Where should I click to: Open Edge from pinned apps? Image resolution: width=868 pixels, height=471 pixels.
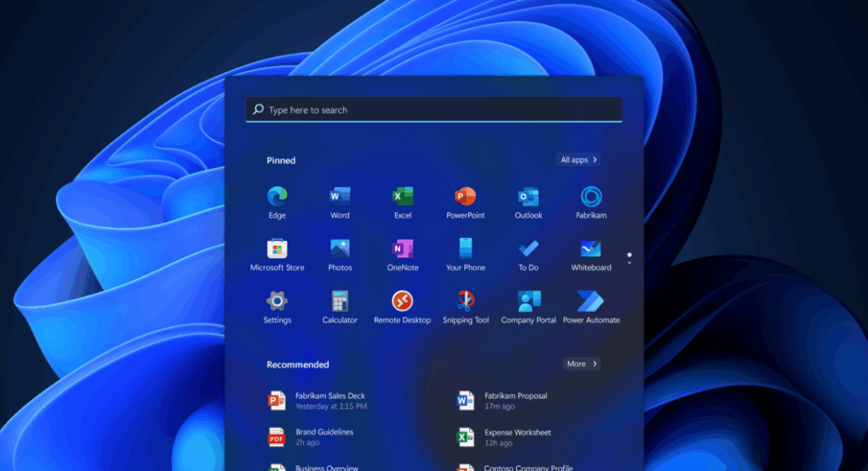277,203
